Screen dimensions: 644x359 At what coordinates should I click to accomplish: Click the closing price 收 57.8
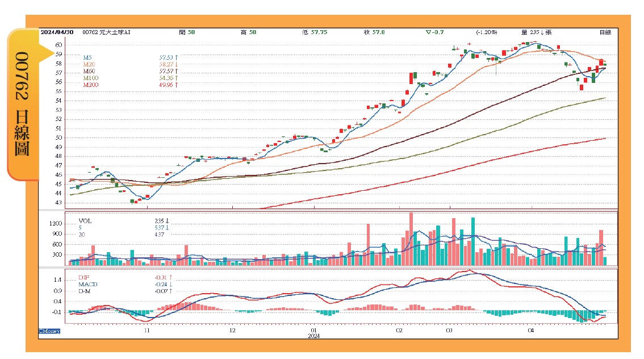click(x=374, y=33)
